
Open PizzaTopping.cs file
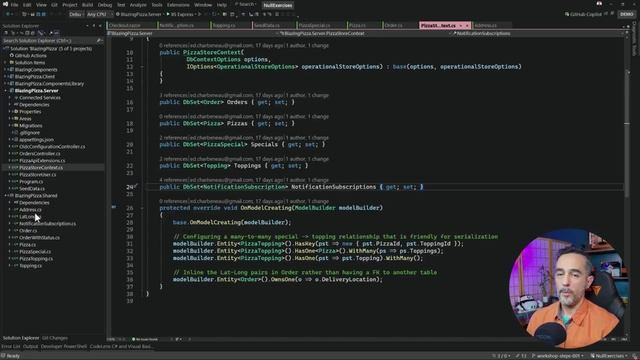[36, 259]
